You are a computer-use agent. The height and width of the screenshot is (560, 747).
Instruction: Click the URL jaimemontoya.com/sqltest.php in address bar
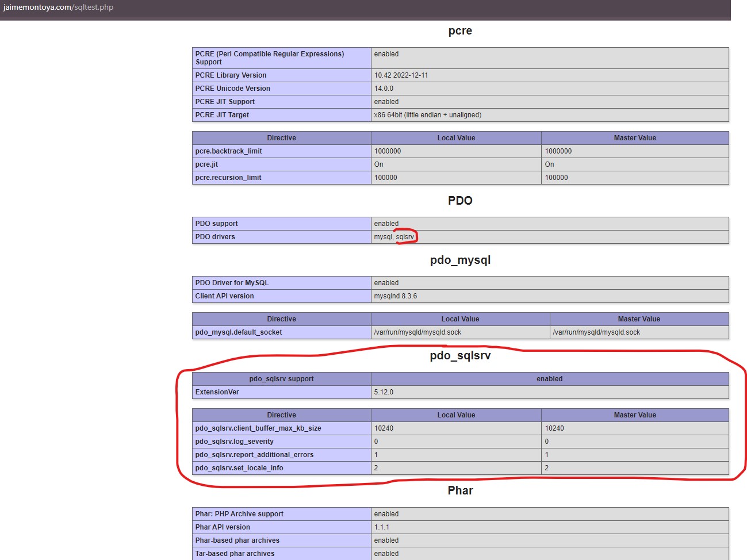coord(58,7)
